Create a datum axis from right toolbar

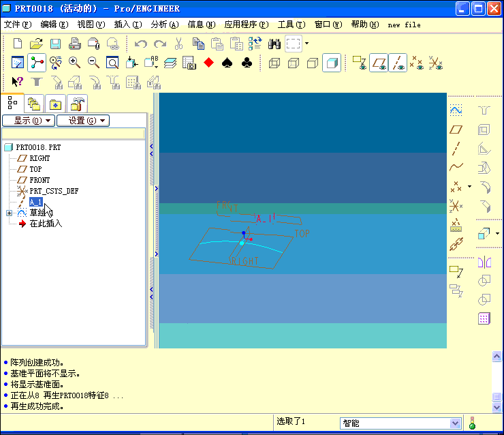tap(456, 149)
